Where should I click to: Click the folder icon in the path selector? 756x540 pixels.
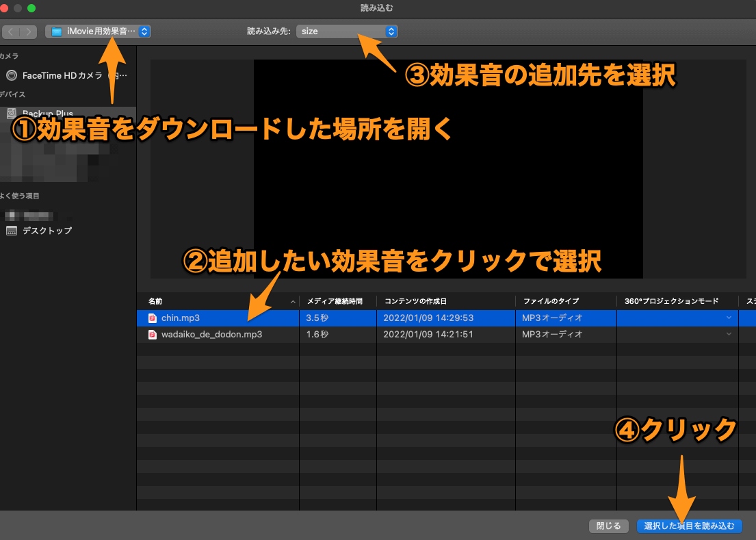pos(57,31)
